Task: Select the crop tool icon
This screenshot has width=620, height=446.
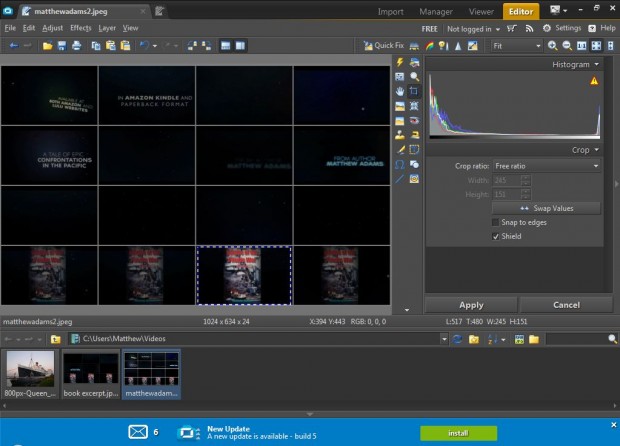Action: point(414,91)
